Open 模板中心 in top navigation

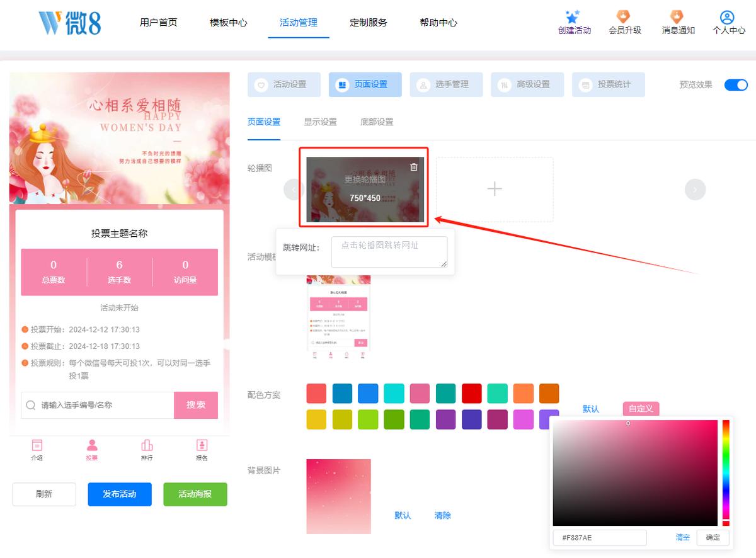(x=229, y=23)
